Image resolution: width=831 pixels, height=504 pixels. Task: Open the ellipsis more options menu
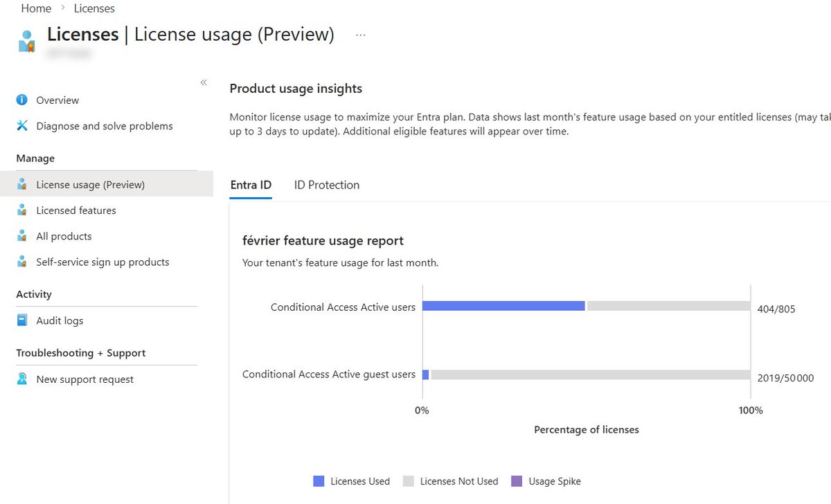click(x=360, y=35)
